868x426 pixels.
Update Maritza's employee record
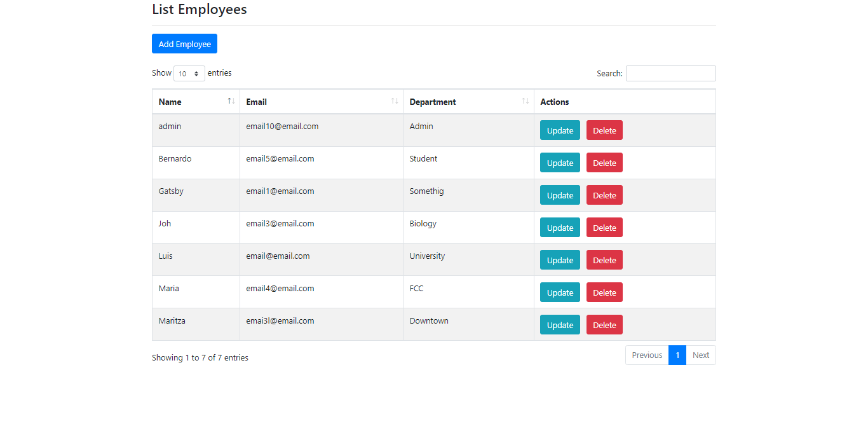pos(560,325)
